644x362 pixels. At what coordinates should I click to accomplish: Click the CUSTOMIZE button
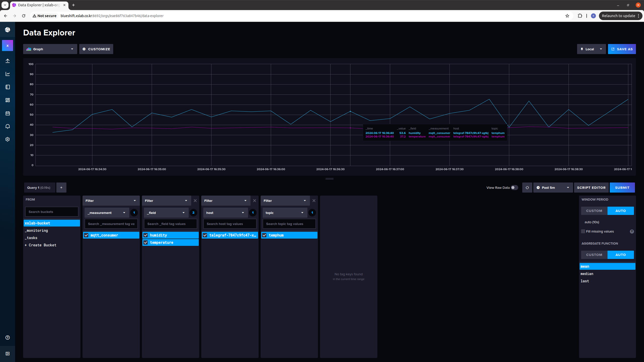(x=96, y=49)
